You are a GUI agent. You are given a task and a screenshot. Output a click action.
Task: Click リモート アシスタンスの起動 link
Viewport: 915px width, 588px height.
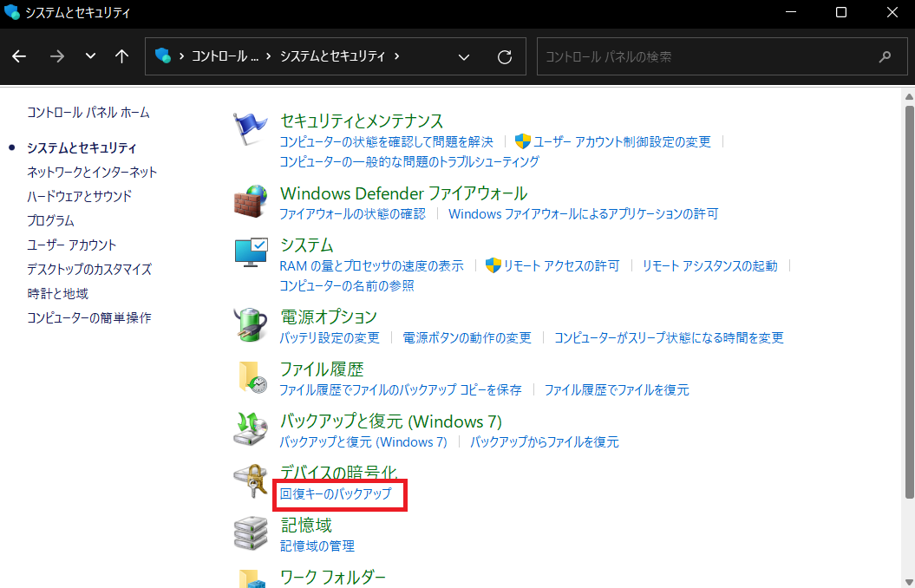pyautogui.click(x=709, y=266)
